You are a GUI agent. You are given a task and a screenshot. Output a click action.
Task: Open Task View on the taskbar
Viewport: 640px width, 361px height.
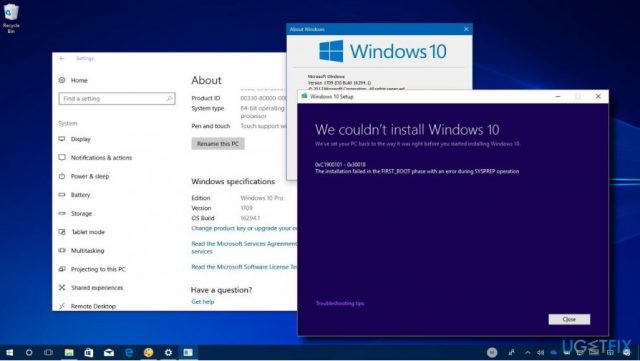49,352
